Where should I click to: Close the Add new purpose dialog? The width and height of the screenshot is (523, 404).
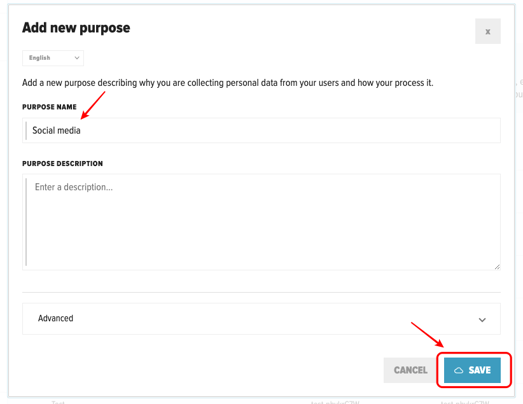(x=488, y=31)
